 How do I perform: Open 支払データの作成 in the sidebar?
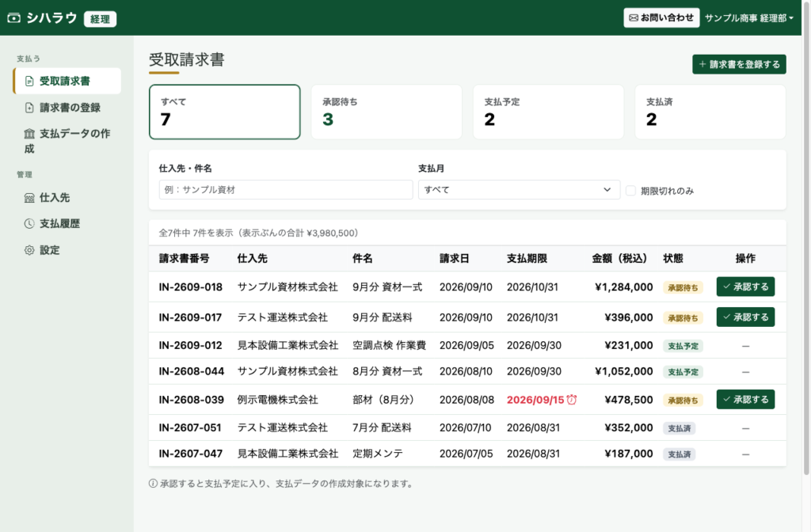click(67, 141)
